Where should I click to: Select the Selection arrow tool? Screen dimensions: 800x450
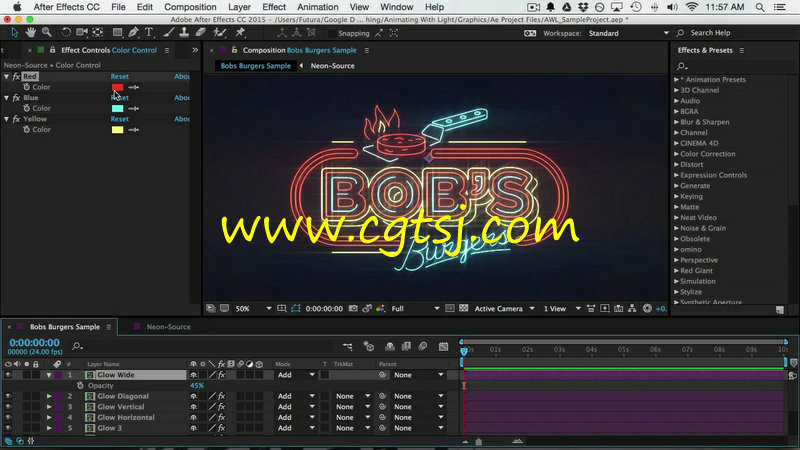14,33
